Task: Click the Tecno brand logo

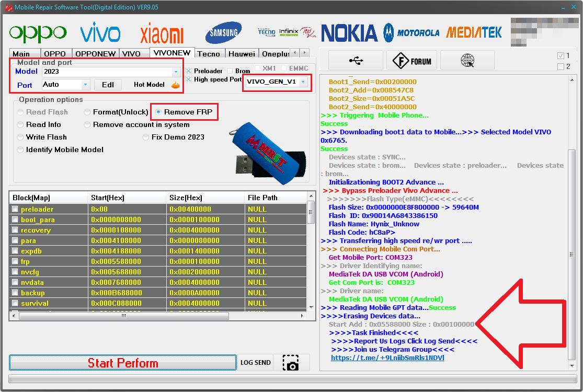Action: click(x=267, y=32)
